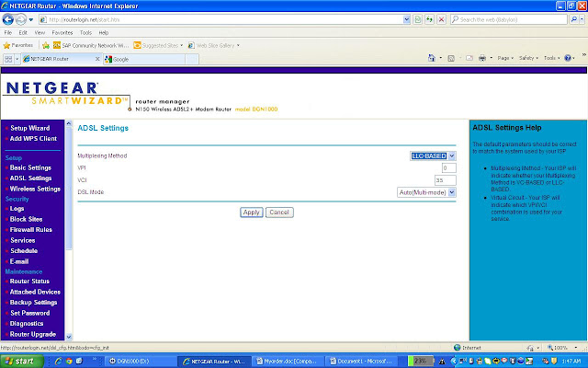Open the address bar history dropdown arrow
Viewport: 588px width, 368px height.
406,19
